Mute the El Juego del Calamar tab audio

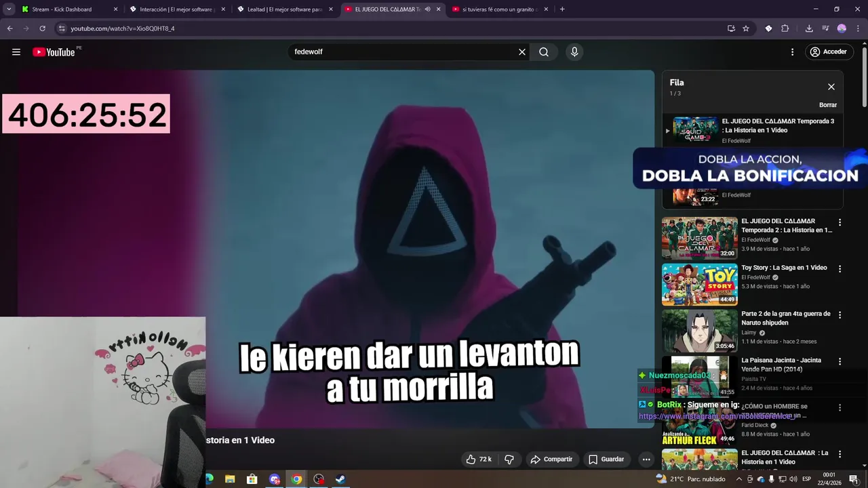[x=427, y=9]
